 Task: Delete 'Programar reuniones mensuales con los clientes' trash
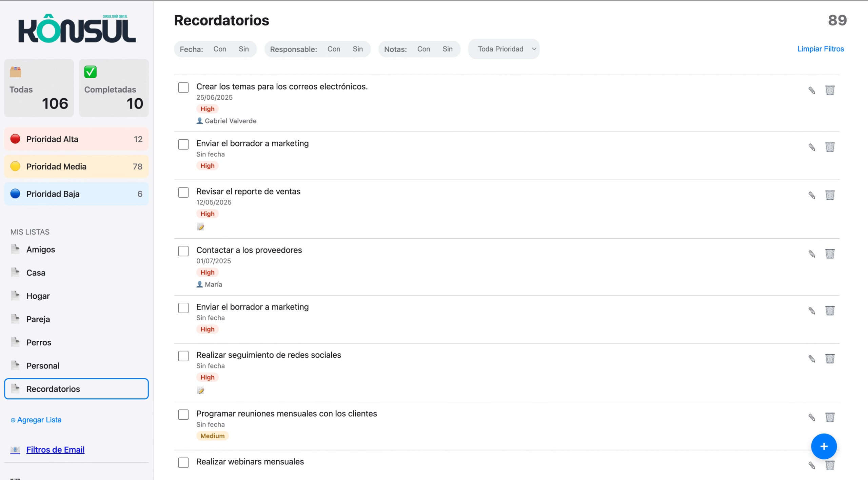pos(830,417)
